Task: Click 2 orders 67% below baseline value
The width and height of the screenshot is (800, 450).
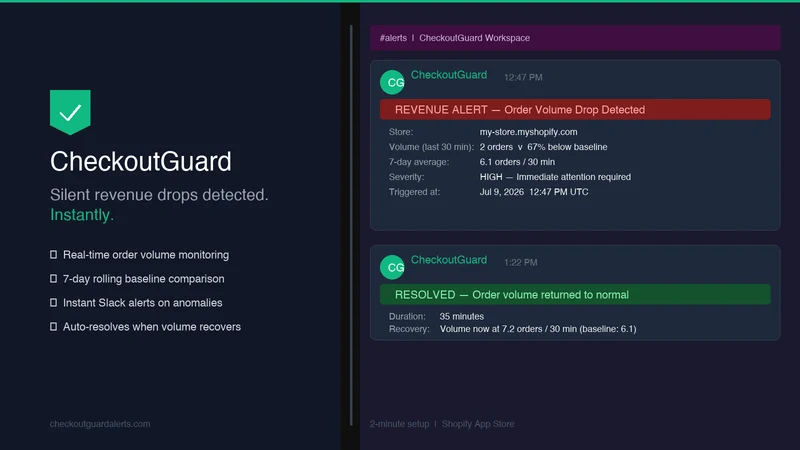Action: (x=543, y=147)
